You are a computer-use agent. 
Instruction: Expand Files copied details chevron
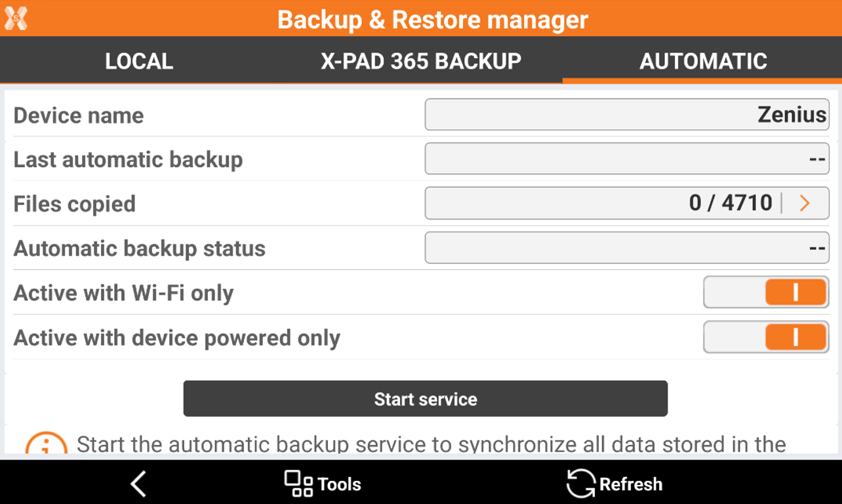(x=805, y=204)
